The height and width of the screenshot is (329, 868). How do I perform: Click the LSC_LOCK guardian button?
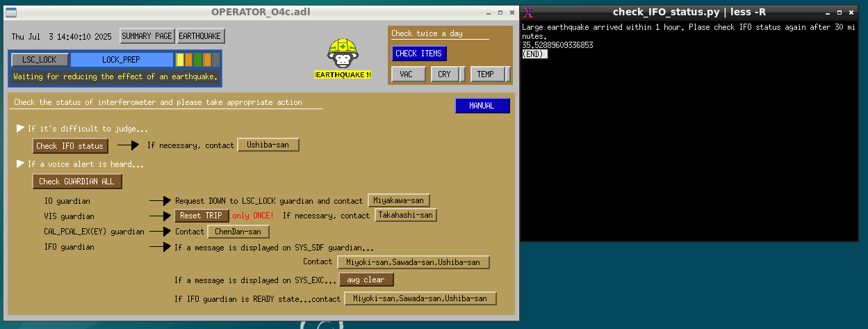[x=40, y=60]
